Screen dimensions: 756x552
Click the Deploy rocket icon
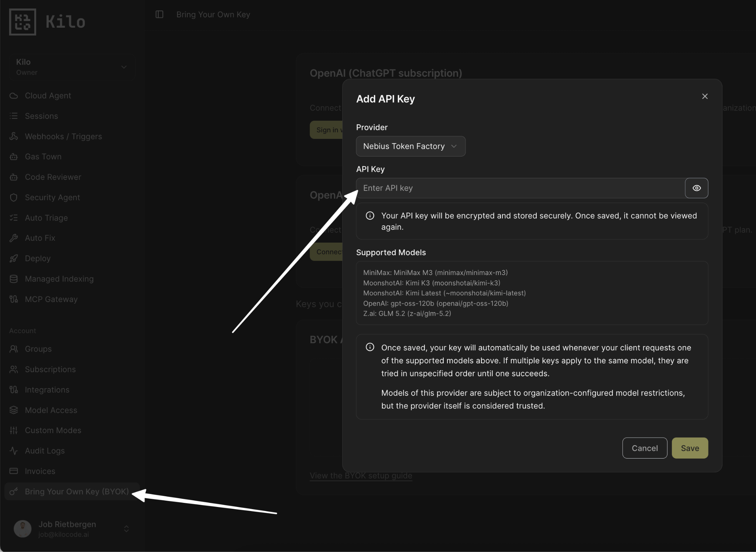tap(14, 258)
